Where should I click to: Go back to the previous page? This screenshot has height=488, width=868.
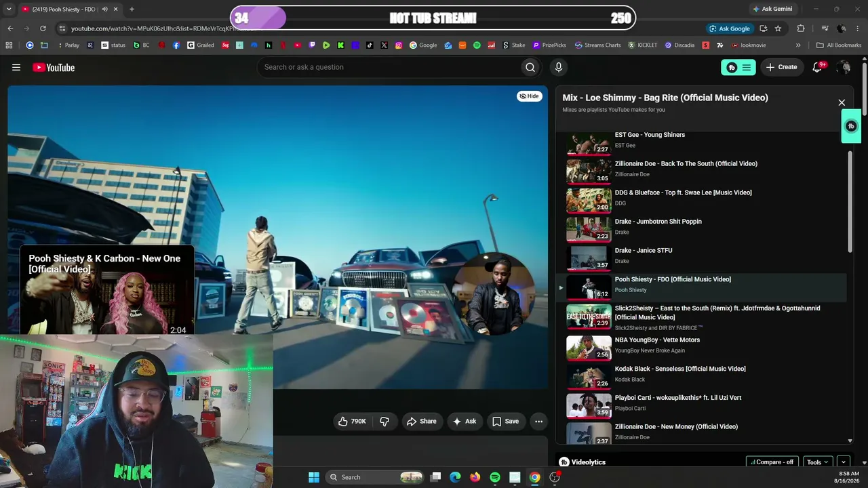(10, 28)
